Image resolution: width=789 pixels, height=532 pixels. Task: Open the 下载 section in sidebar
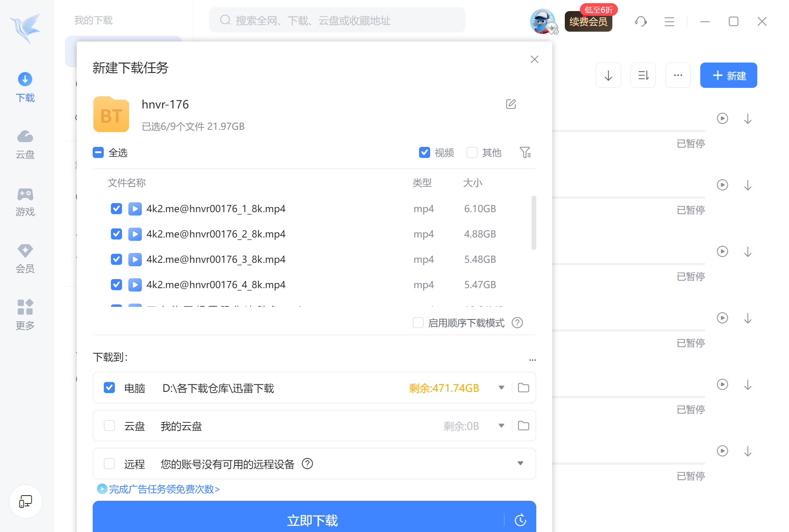point(25,87)
